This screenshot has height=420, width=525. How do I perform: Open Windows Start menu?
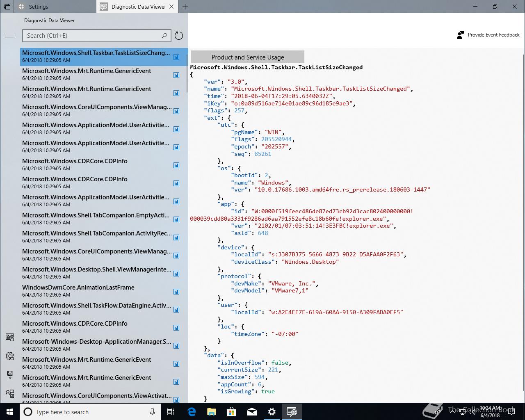pyautogui.click(x=10, y=412)
